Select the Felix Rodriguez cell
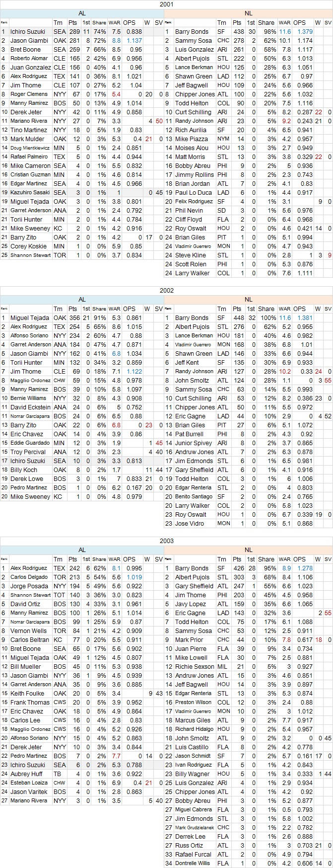The width and height of the screenshot is (333, 868). [195, 201]
